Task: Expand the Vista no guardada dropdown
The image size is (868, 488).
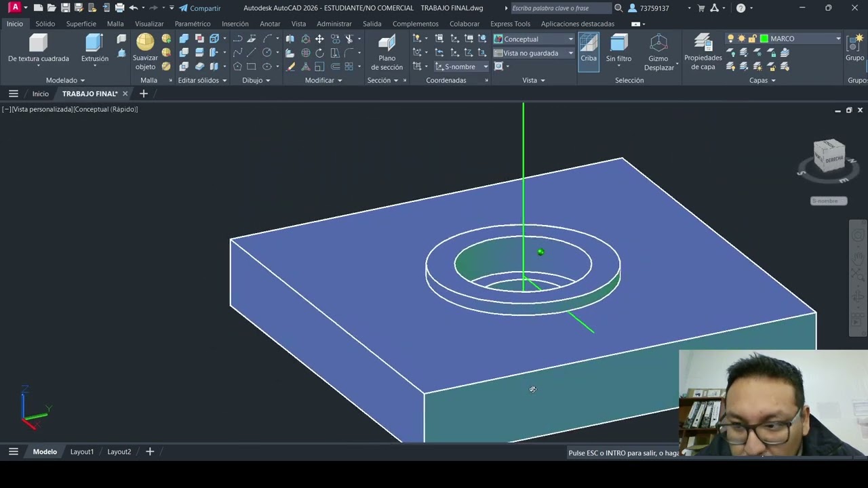Action: click(x=570, y=53)
